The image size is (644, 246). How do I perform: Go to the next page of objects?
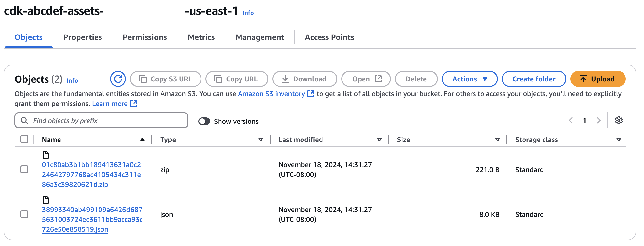599,121
